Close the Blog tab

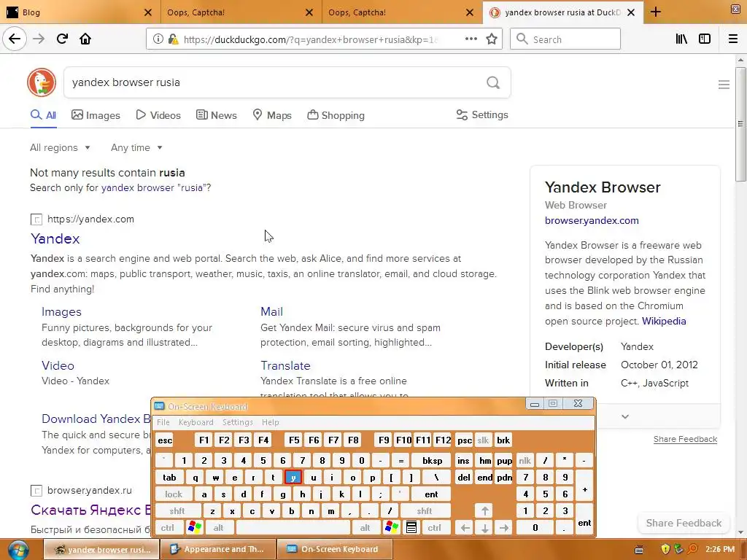point(148,12)
